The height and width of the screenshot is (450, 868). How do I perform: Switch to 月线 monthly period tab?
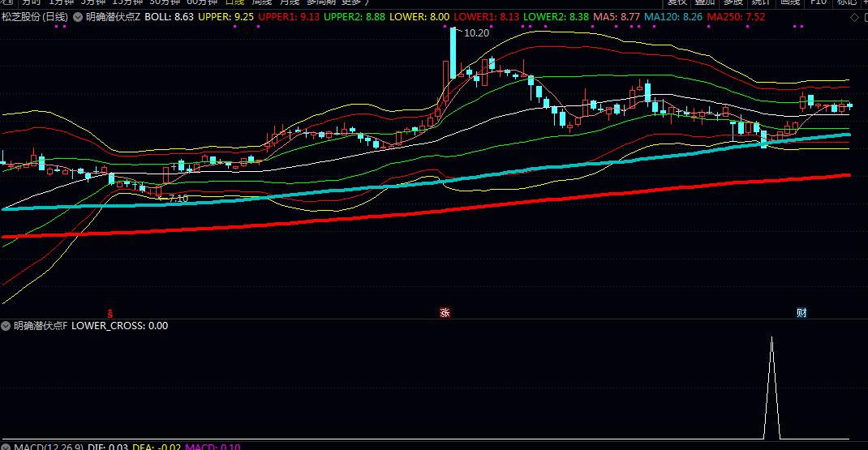(x=290, y=2)
